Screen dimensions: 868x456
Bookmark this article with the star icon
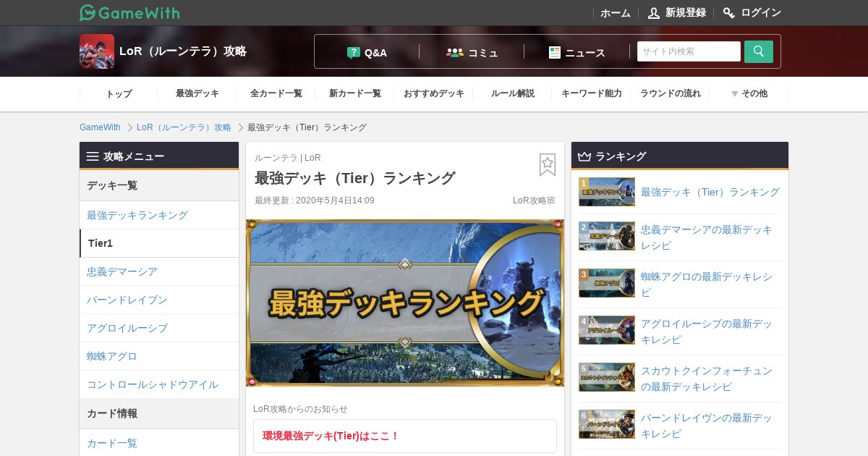point(548,165)
